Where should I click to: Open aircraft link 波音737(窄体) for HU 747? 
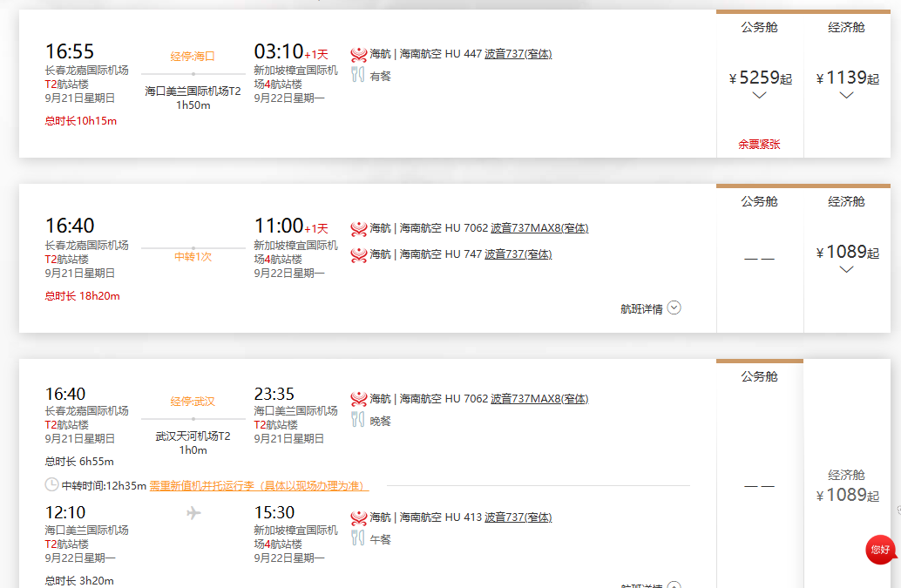[518, 253]
